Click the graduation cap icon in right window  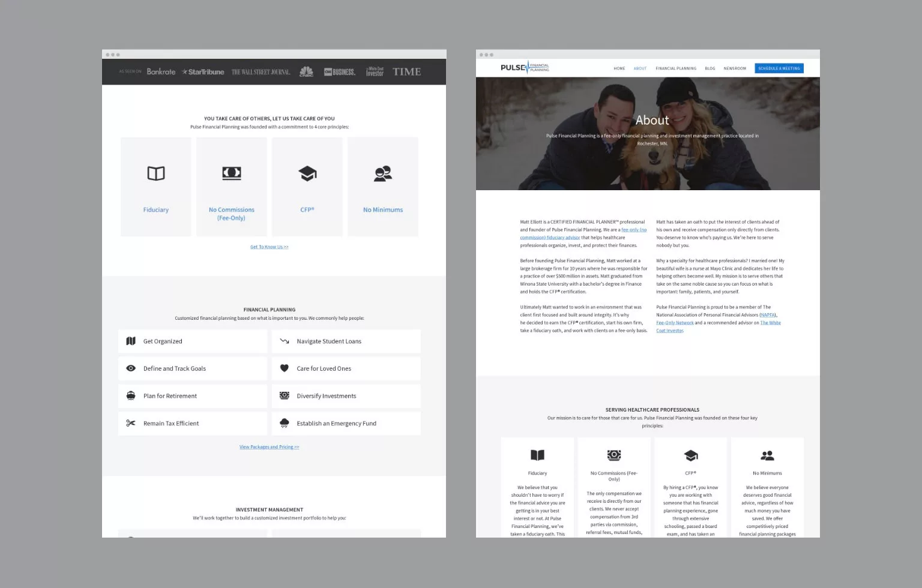[x=691, y=455]
